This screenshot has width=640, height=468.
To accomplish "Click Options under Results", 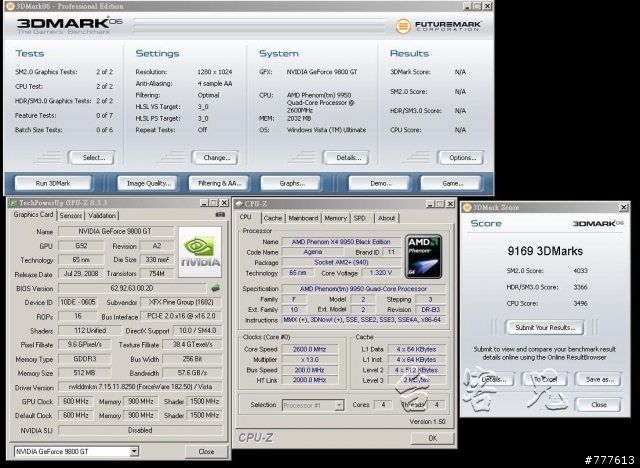I will (x=462, y=158).
